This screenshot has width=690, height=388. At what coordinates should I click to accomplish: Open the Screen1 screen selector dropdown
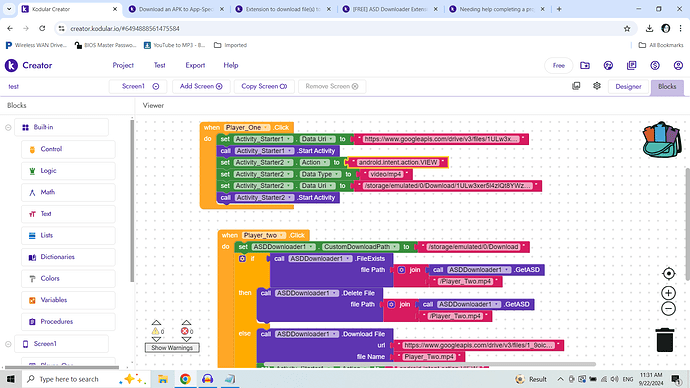(138, 86)
